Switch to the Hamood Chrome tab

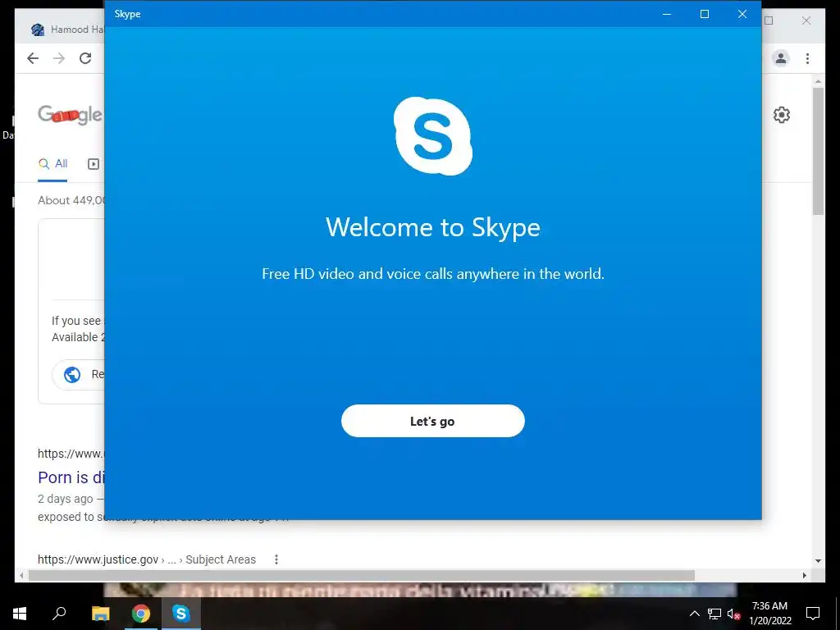click(67, 30)
